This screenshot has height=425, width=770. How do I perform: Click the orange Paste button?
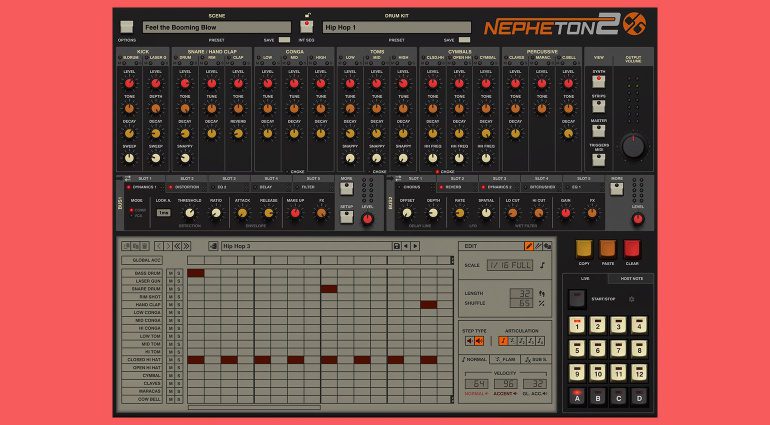click(608, 250)
